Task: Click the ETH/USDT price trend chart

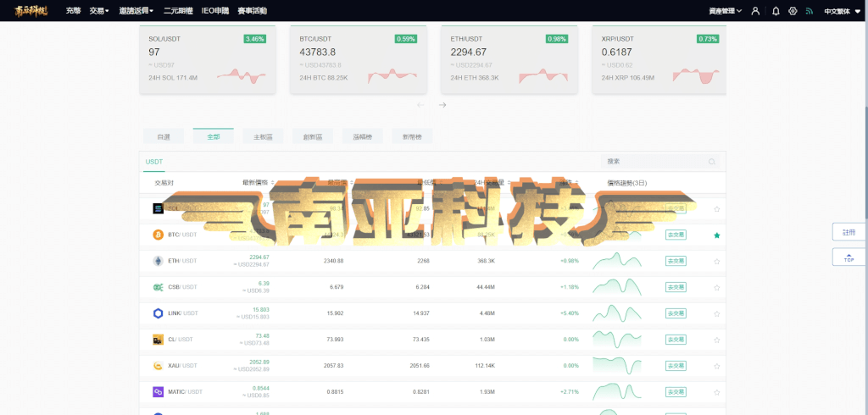Action: point(617,261)
